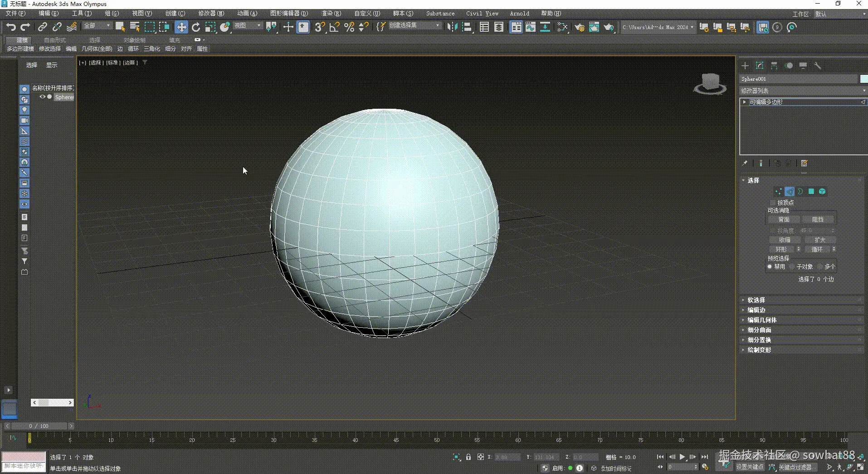Click the Sphere001 object color swatch
This screenshot has width=868, height=474.
(863, 79)
